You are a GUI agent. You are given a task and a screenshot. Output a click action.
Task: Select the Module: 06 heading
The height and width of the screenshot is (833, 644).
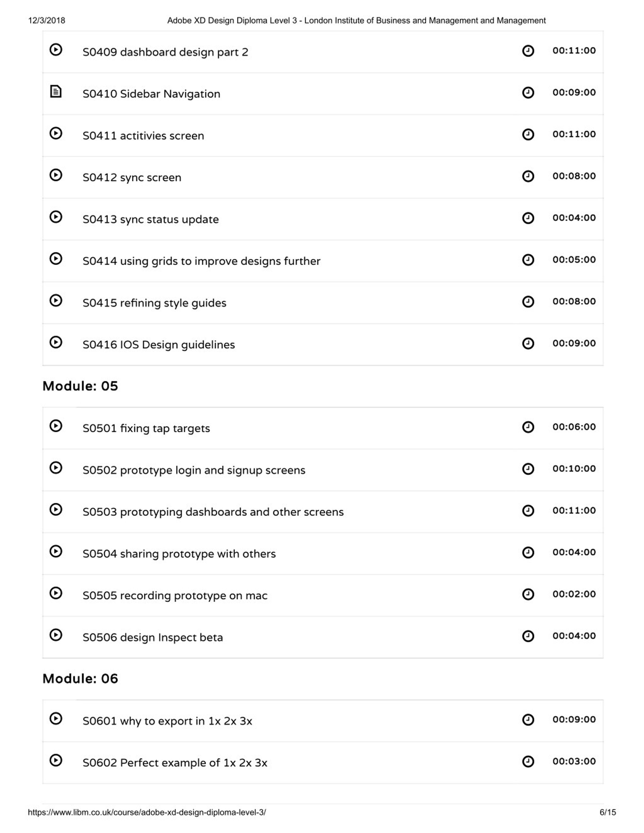(80, 679)
